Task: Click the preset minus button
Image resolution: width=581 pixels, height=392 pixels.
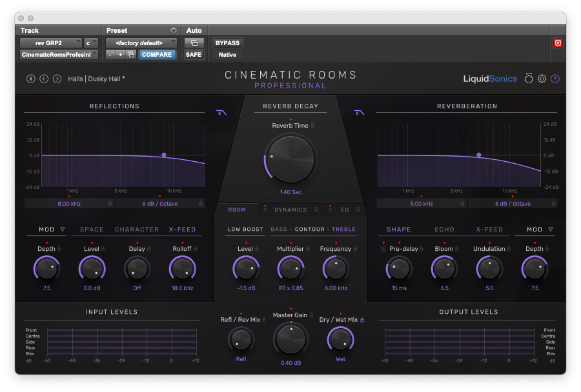Action: coord(110,55)
